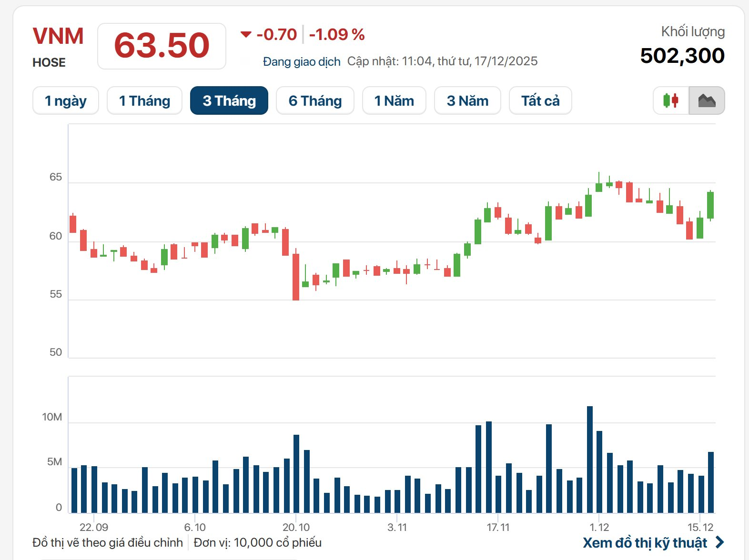Click the Đang giao dịch status text

click(x=302, y=61)
